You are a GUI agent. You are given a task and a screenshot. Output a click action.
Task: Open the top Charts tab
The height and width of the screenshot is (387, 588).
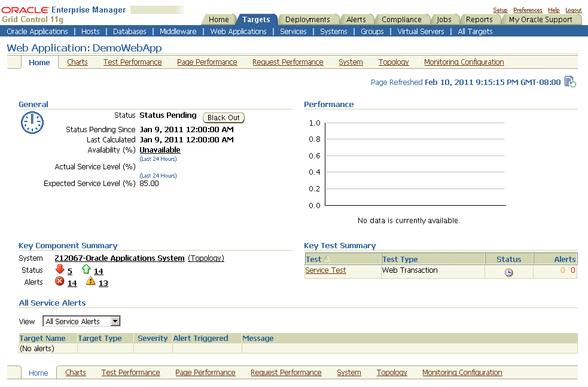tap(77, 62)
